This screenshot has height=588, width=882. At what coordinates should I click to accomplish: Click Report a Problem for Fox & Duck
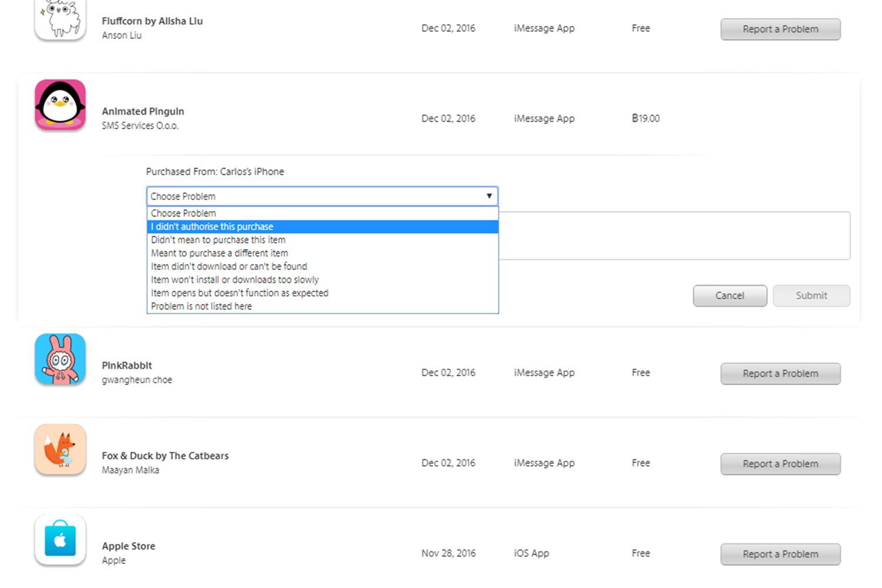(780, 464)
